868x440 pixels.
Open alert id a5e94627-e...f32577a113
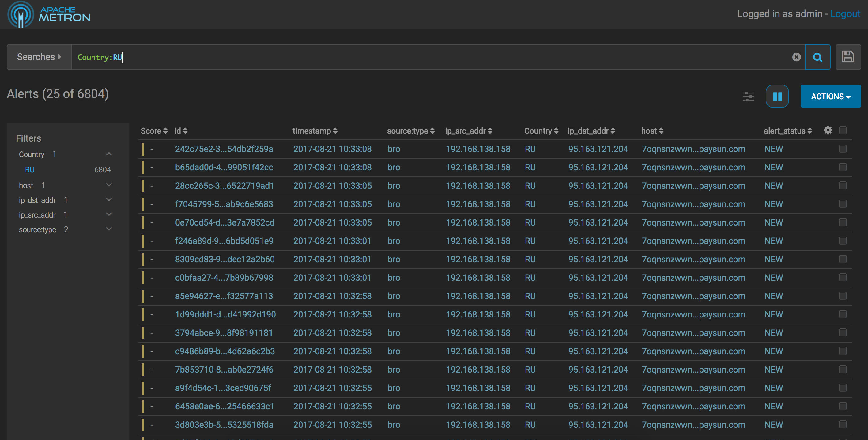(x=224, y=296)
